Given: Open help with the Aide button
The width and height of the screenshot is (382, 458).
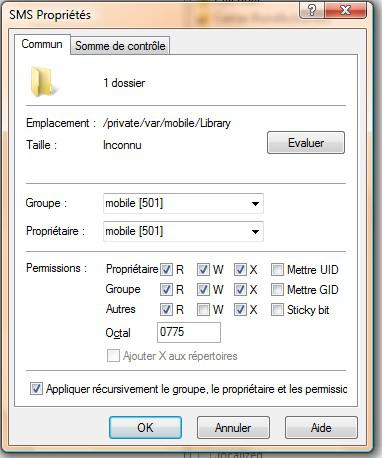Looking at the screenshot, I should (321, 427).
